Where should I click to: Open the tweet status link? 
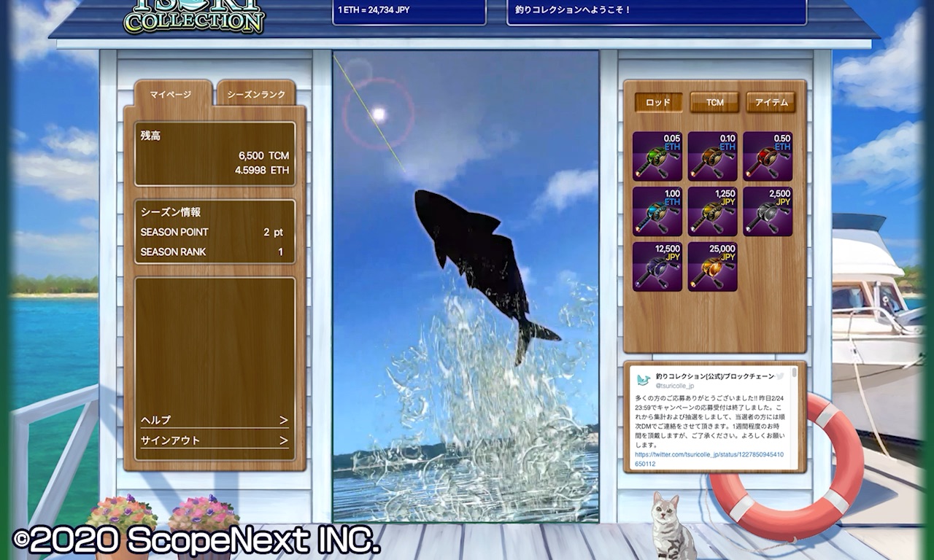(709, 459)
